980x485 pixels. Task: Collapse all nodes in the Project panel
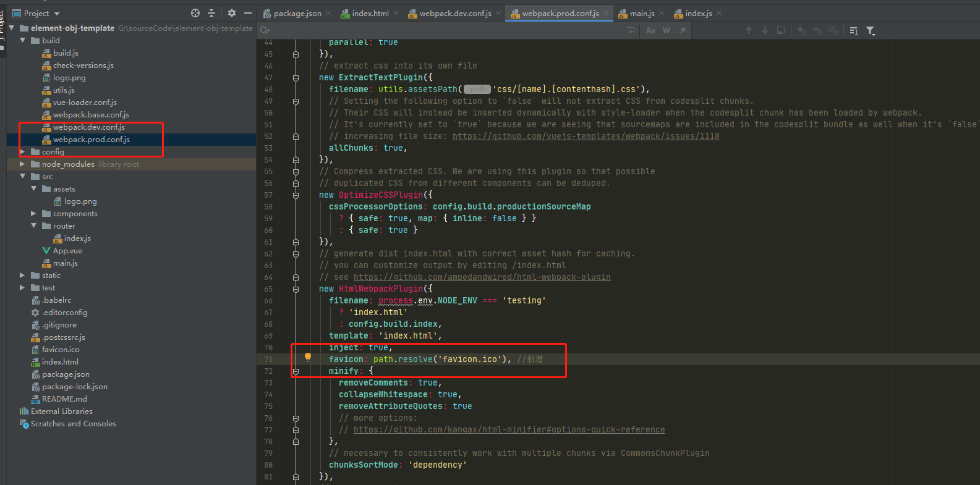point(211,13)
